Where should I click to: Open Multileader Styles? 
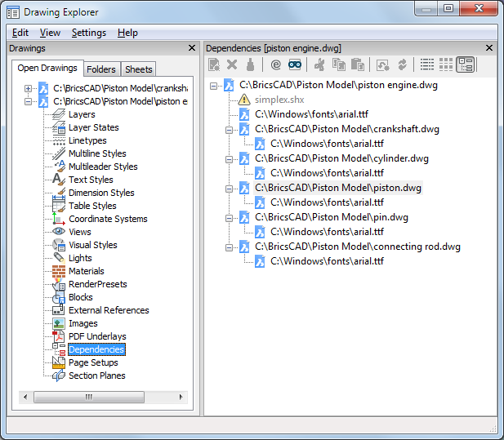(x=103, y=167)
